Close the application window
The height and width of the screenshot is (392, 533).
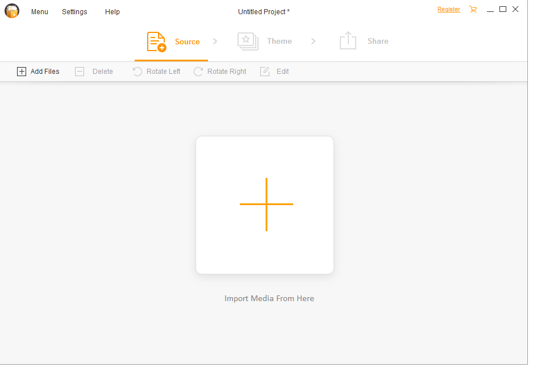(x=515, y=9)
